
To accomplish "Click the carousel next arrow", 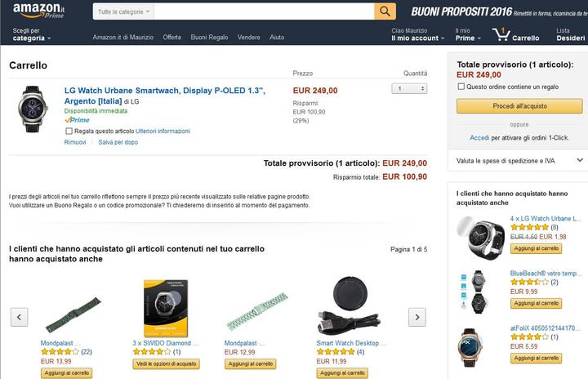I will point(416,317).
